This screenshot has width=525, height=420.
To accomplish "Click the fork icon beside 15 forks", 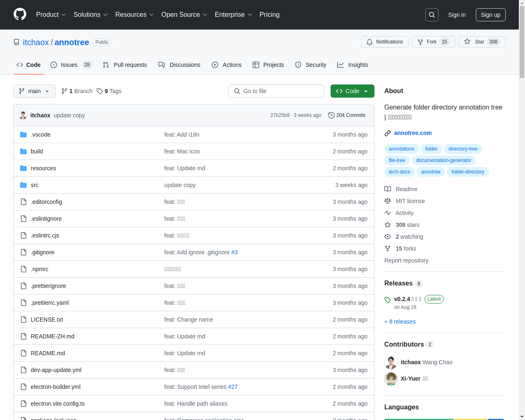I will point(388,249).
